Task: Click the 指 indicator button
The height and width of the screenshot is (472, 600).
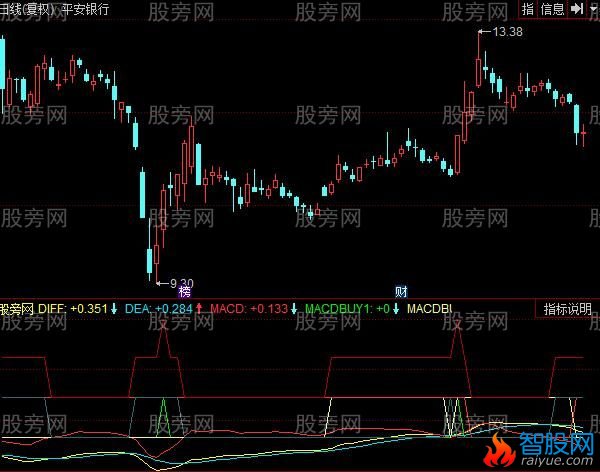Action: [528, 9]
